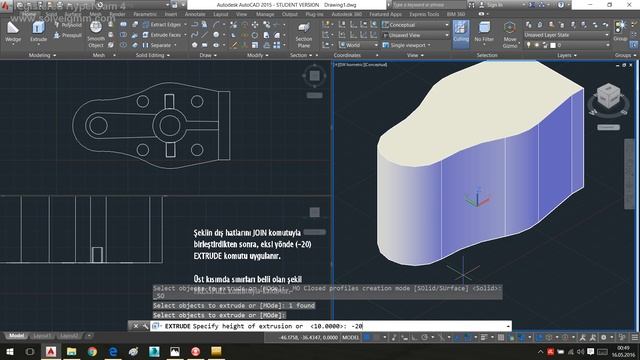This screenshot has width=640, height=360.
Task: Open the Manage ribbon tab
Action: point(265,14)
